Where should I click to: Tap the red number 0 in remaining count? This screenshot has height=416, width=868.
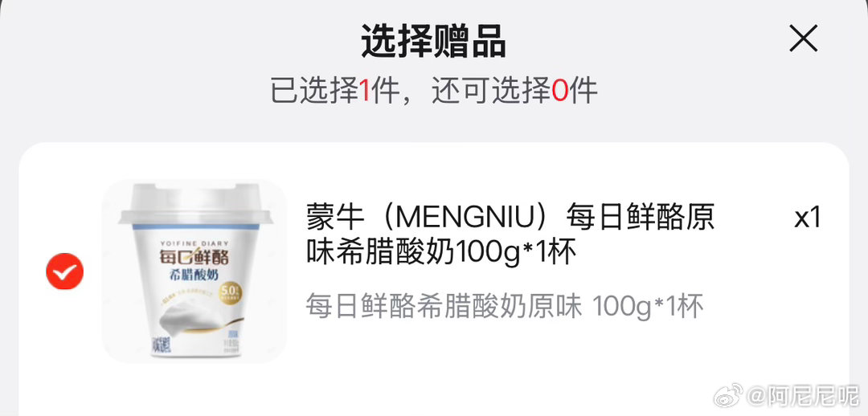pyautogui.click(x=559, y=91)
